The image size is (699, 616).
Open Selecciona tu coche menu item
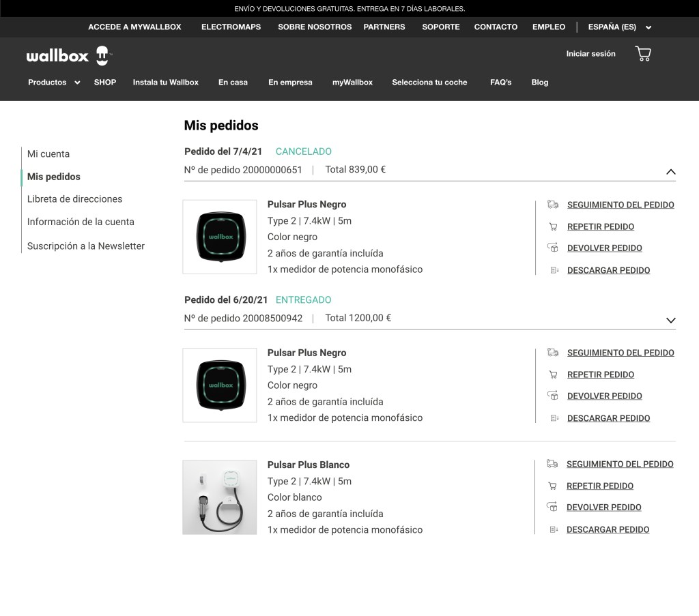429,83
